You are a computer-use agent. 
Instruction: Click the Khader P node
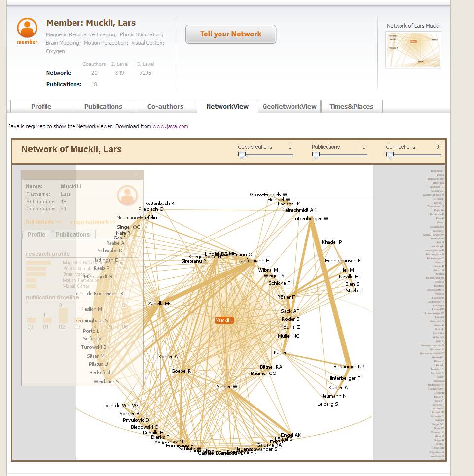(x=332, y=242)
